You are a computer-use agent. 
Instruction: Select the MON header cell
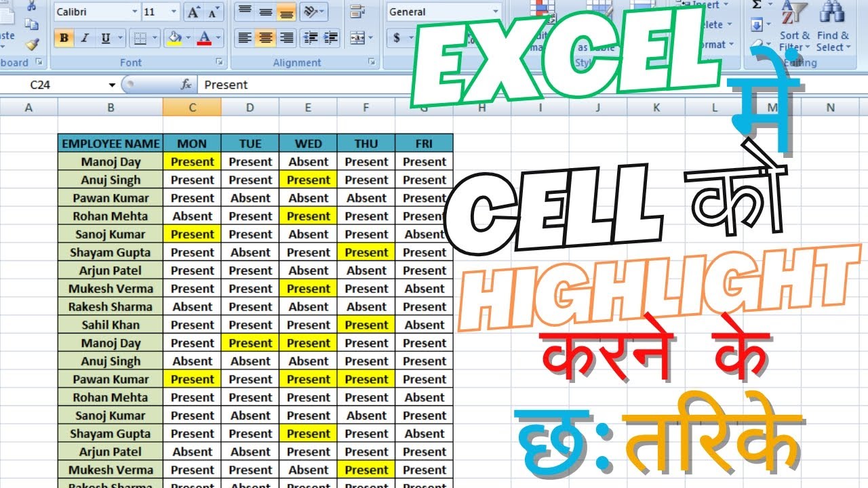(192, 143)
